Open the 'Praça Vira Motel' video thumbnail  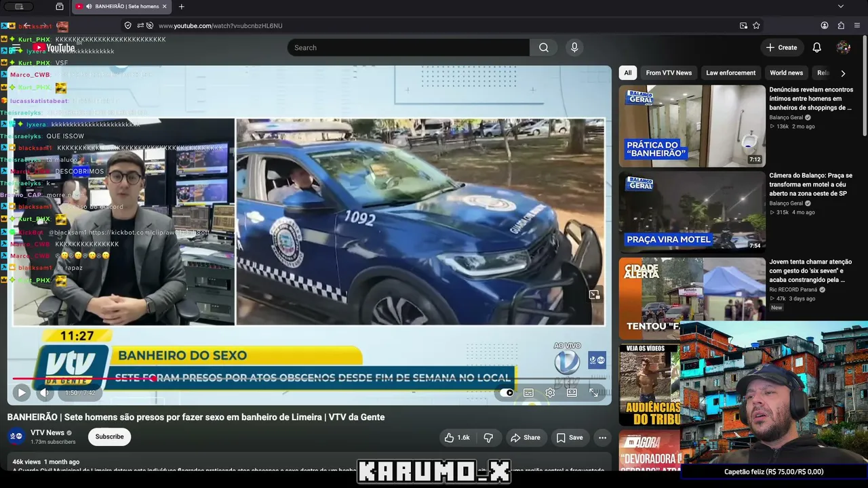[692, 212]
